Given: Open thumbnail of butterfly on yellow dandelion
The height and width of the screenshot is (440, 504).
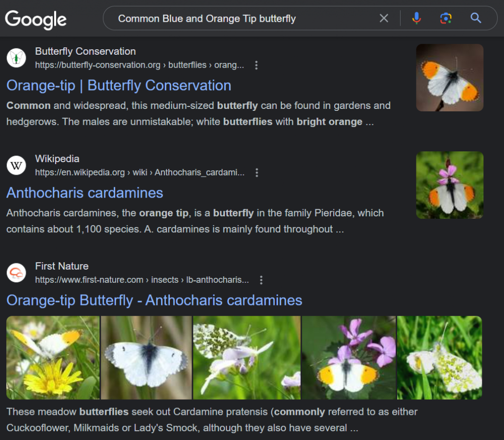Looking at the screenshot, I should click(x=53, y=358).
